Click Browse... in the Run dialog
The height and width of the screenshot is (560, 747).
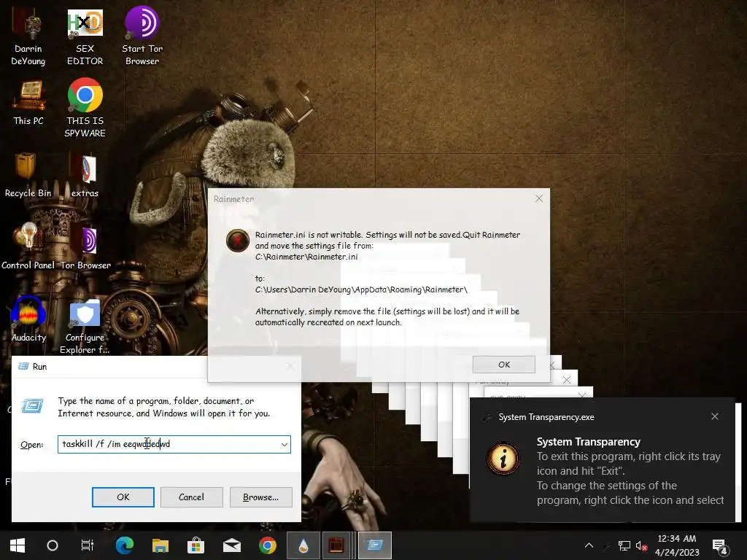260,497
